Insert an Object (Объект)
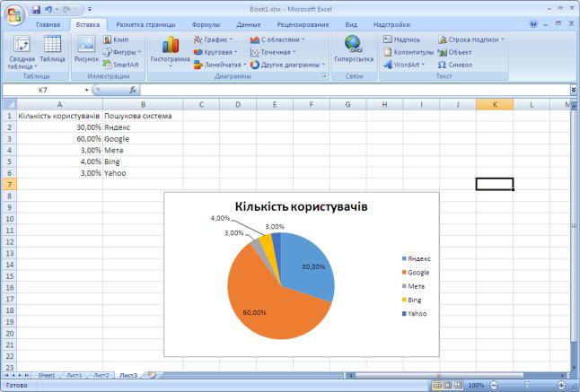Viewport: 580px width, 392px height. (x=454, y=52)
